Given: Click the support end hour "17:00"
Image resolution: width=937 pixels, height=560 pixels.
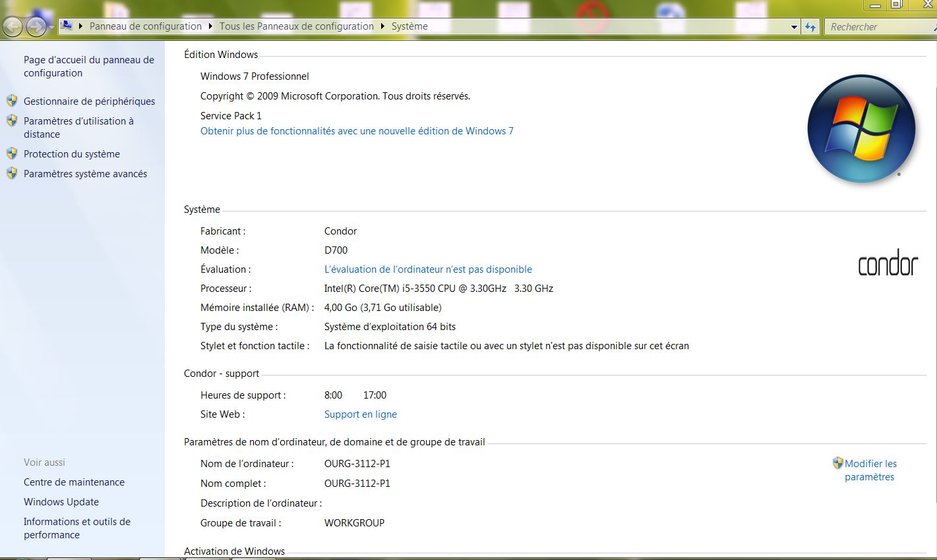Looking at the screenshot, I should [375, 395].
